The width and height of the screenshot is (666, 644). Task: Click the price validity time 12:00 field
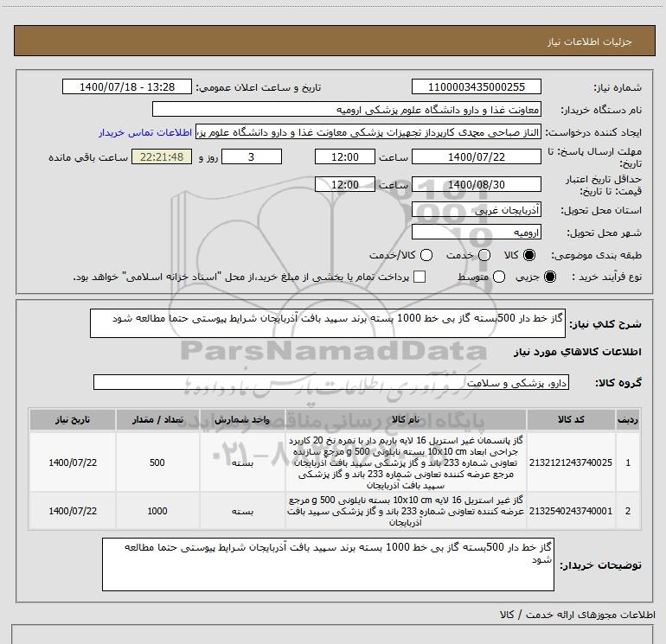(345, 185)
